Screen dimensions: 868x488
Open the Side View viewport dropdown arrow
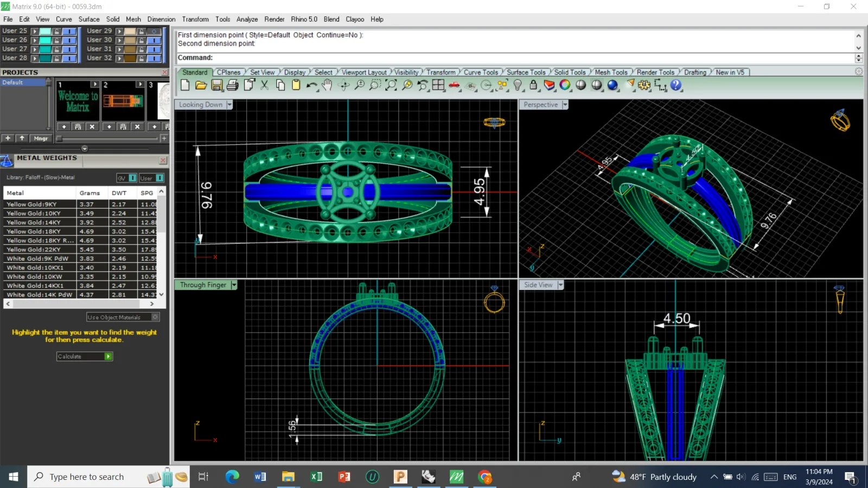561,285
